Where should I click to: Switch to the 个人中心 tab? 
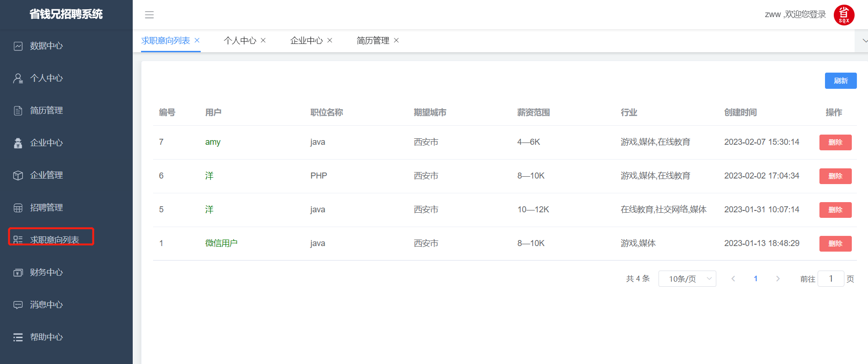click(x=240, y=41)
